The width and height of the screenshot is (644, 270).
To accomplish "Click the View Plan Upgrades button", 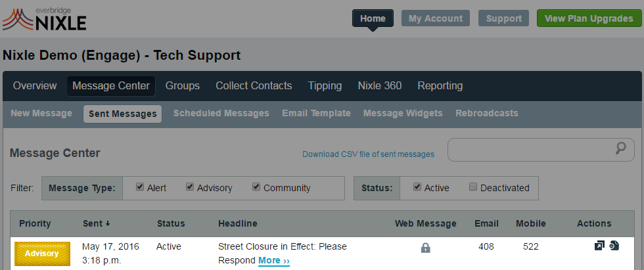I will pos(589,18).
